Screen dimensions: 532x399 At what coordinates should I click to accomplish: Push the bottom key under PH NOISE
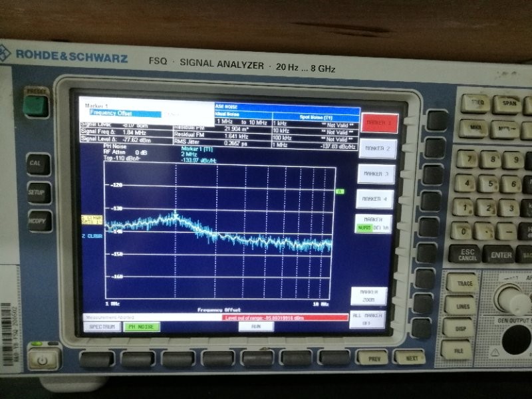click(137, 358)
